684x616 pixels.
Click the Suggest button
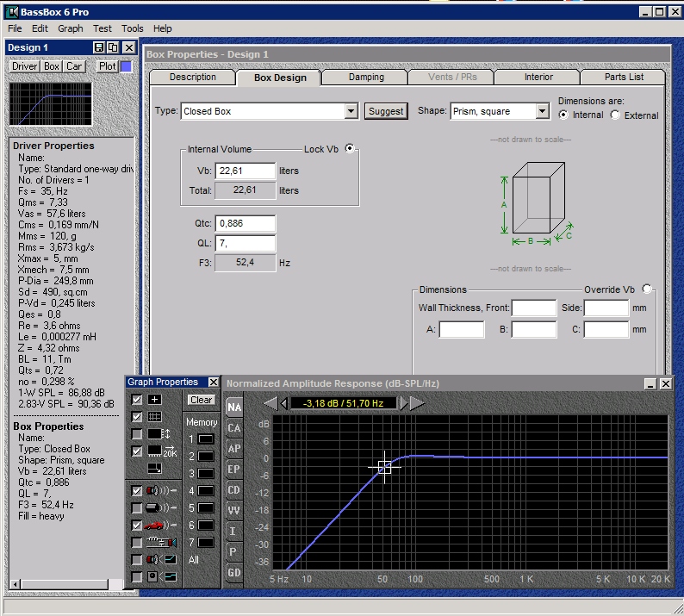tap(385, 111)
